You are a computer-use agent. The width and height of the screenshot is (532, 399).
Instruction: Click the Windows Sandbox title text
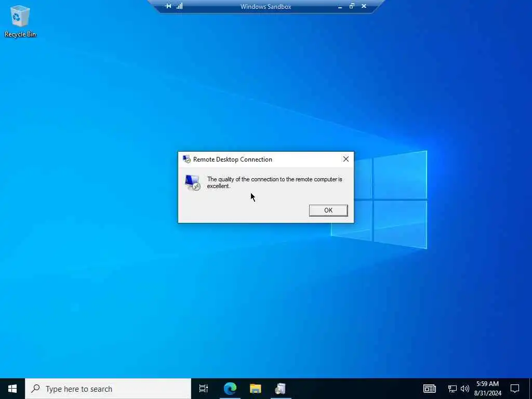pos(265,6)
